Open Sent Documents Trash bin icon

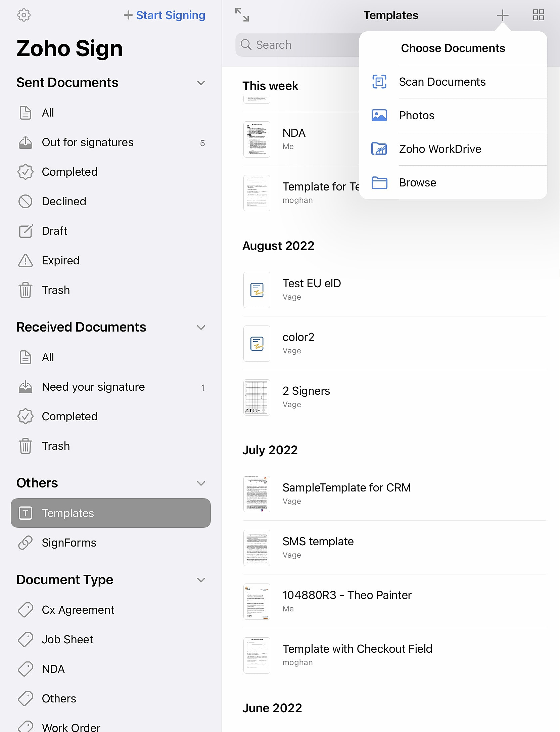click(x=26, y=290)
